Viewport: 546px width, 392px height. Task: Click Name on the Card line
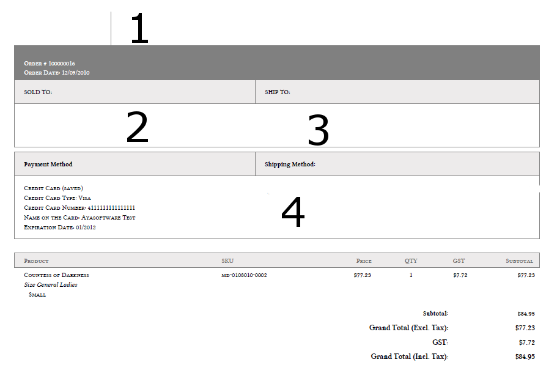(x=79, y=217)
